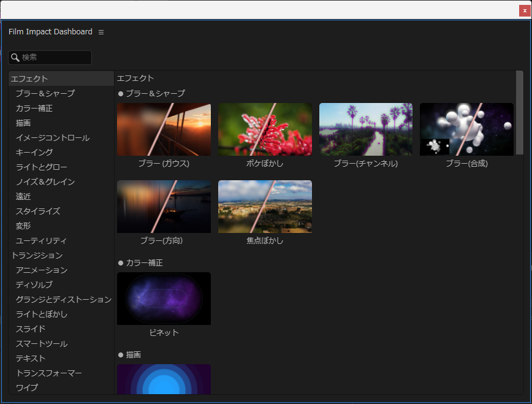Click the カラー補正 section heading in content
532x404 pixels.
pos(144,263)
